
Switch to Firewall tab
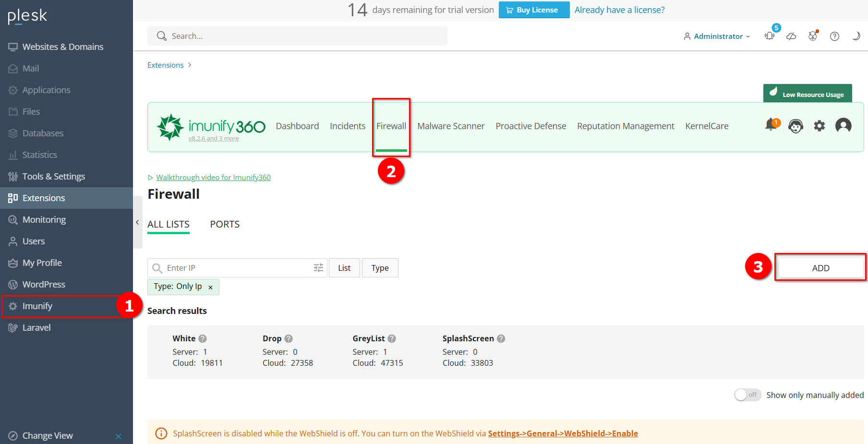391,126
